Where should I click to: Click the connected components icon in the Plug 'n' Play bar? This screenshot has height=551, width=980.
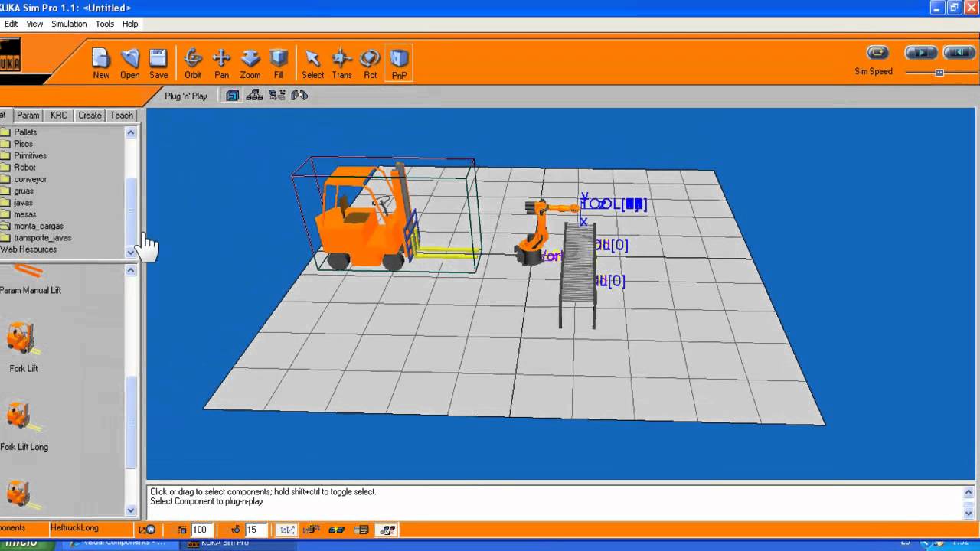277,96
